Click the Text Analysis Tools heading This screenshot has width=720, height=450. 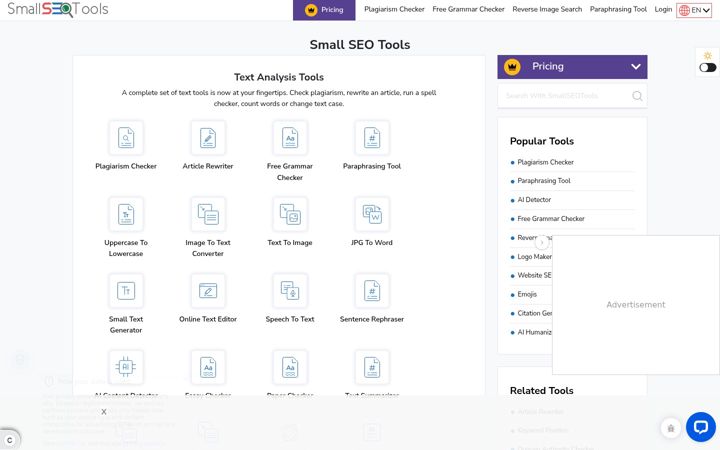(279, 77)
